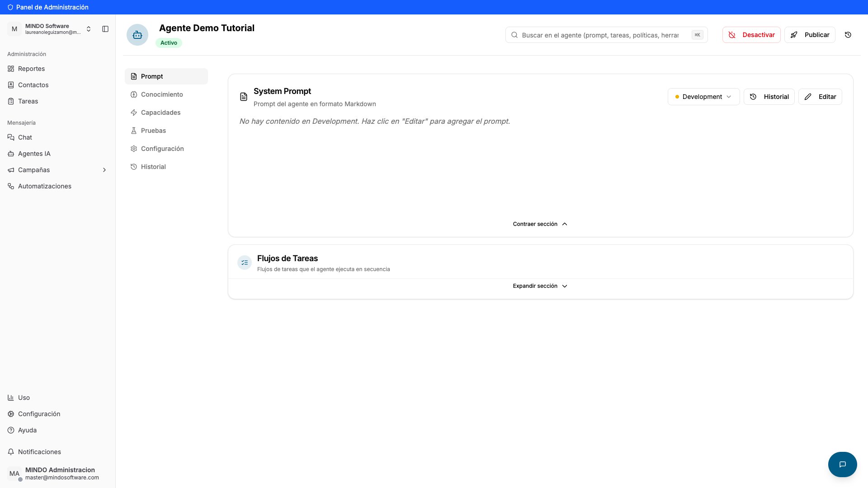
Task: Open the Ayuda help page
Action: pos(58,430)
